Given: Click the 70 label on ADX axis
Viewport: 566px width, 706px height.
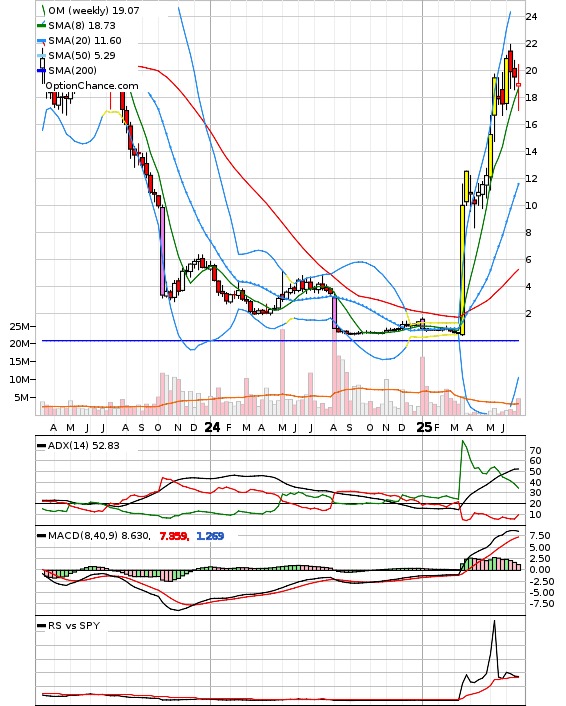Looking at the screenshot, I should click(x=535, y=451).
